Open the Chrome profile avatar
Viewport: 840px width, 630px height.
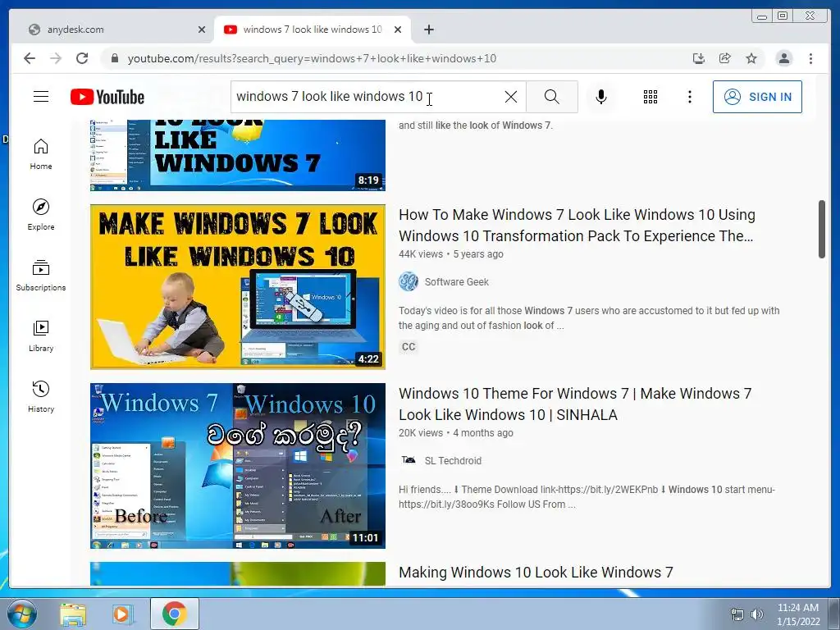(x=783, y=58)
